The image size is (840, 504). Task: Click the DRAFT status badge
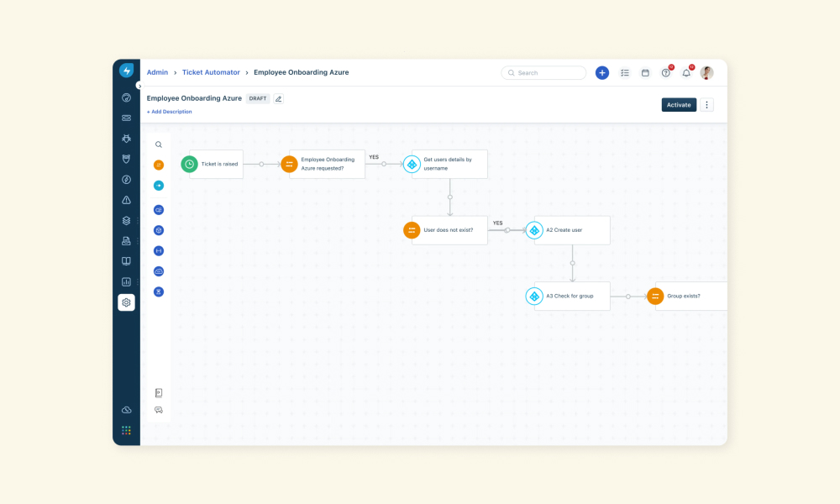[258, 98]
